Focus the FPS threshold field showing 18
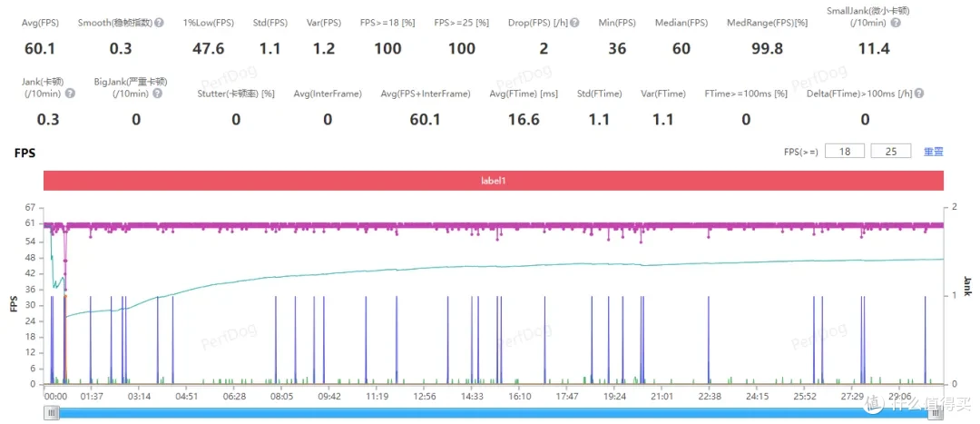The height and width of the screenshot is (424, 980). click(845, 152)
